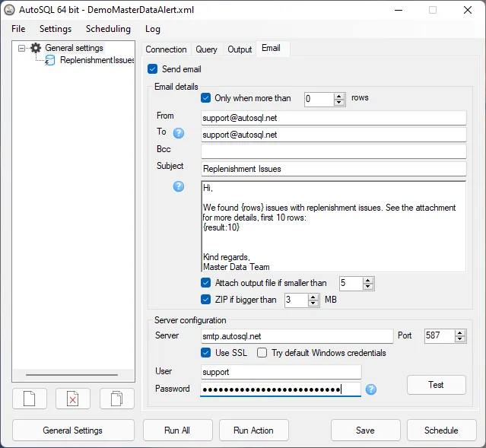
Task: Click the From email address field
Action: pos(333,118)
